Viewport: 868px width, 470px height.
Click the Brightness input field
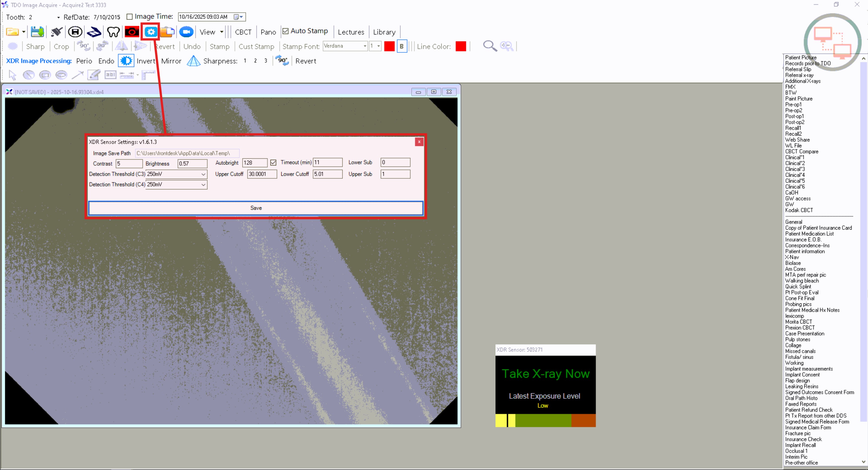coord(192,164)
